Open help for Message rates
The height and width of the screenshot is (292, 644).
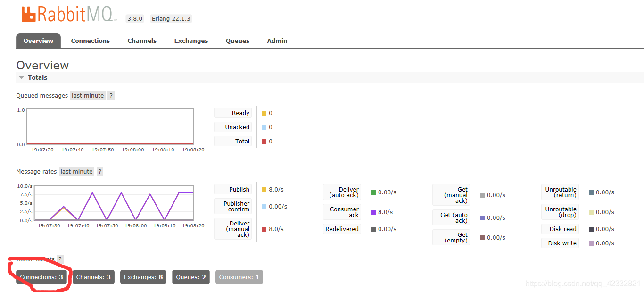(x=99, y=171)
